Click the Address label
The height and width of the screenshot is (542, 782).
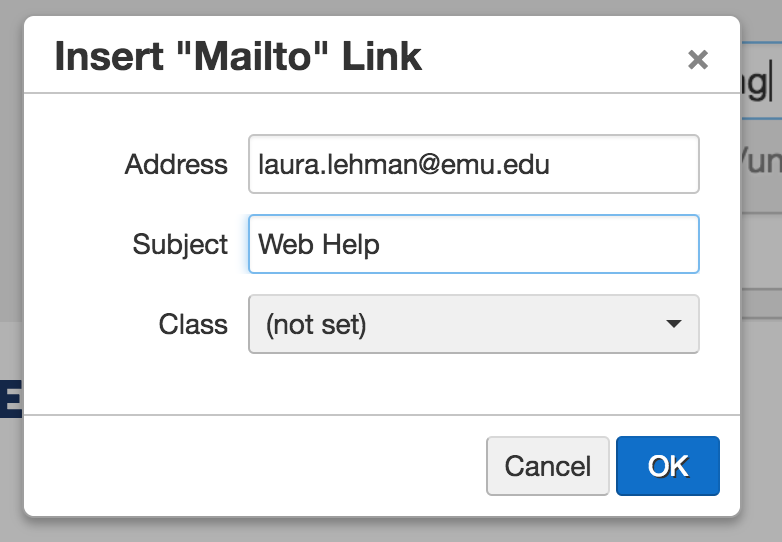pyautogui.click(x=176, y=164)
